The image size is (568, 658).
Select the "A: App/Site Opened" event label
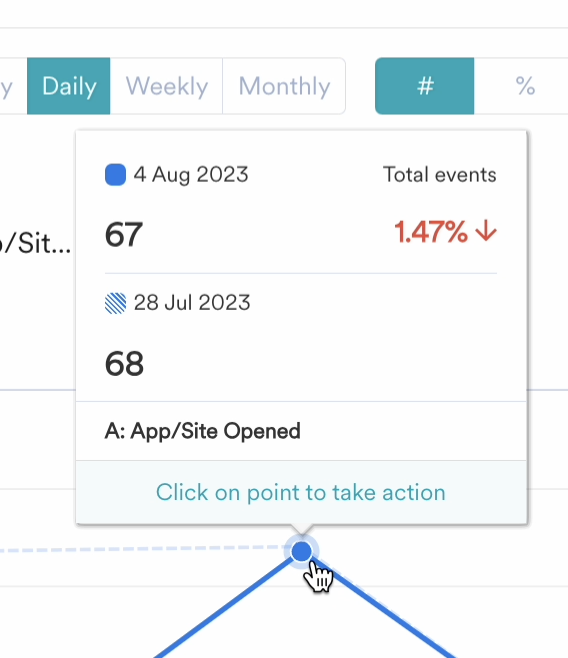203,431
